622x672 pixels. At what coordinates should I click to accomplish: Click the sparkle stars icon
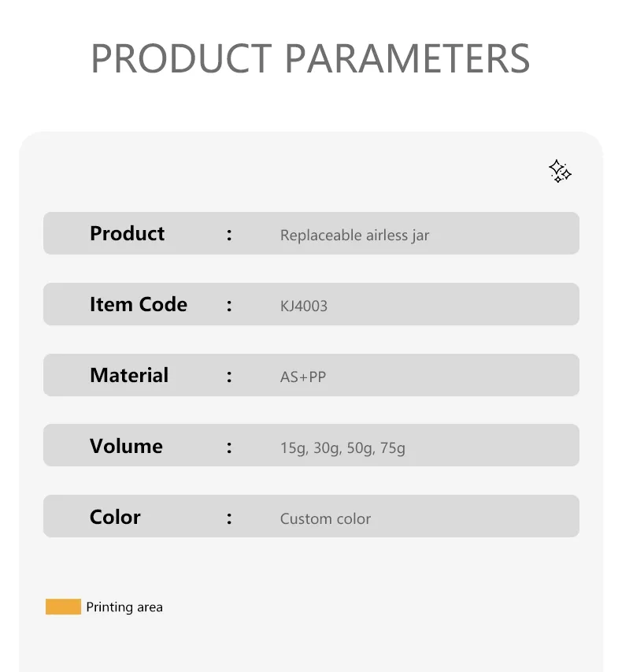560,171
